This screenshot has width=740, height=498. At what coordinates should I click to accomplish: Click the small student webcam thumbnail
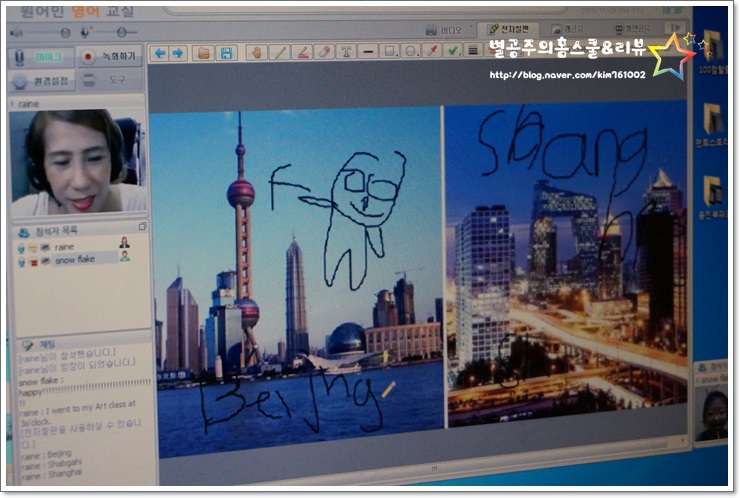pyautogui.click(x=711, y=412)
